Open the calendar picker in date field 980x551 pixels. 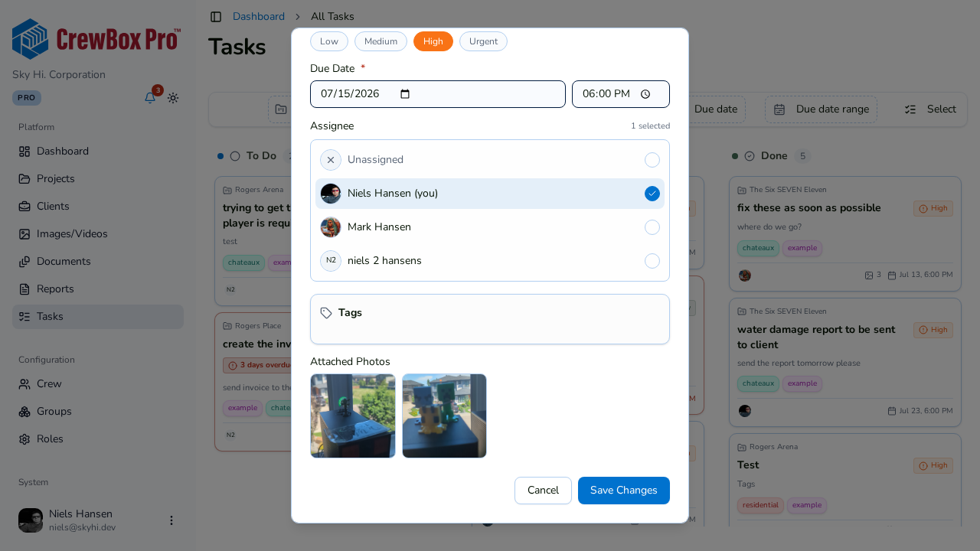click(405, 94)
